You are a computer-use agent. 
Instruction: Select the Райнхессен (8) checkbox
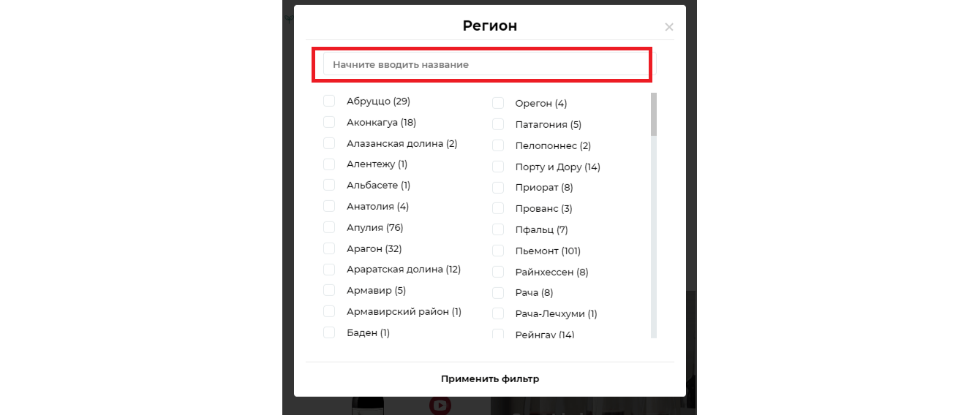[498, 272]
